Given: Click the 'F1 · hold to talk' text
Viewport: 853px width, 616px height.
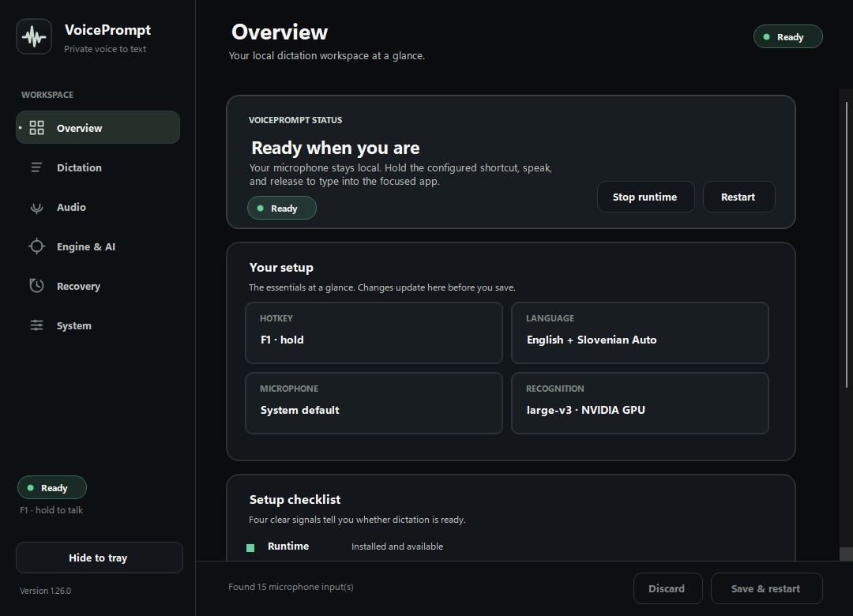Looking at the screenshot, I should pos(51,510).
